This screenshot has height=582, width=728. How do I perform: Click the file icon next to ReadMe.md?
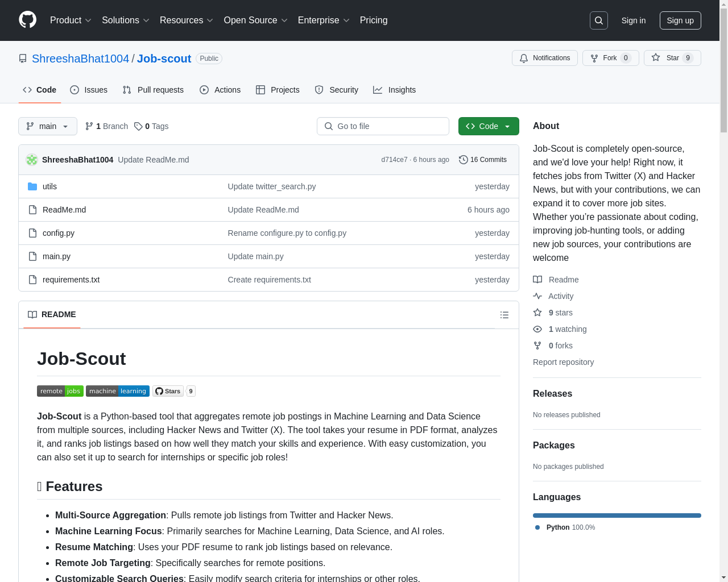click(x=32, y=210)
